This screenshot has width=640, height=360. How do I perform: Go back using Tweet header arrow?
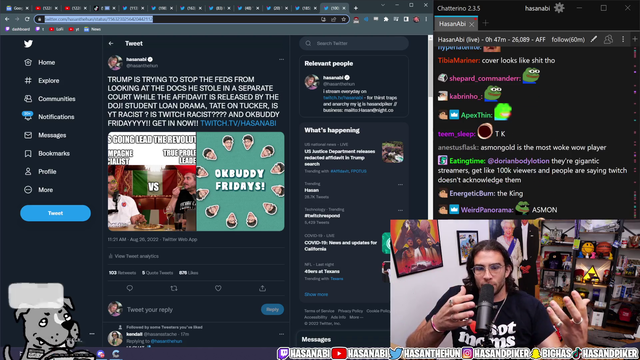(111, 43)
